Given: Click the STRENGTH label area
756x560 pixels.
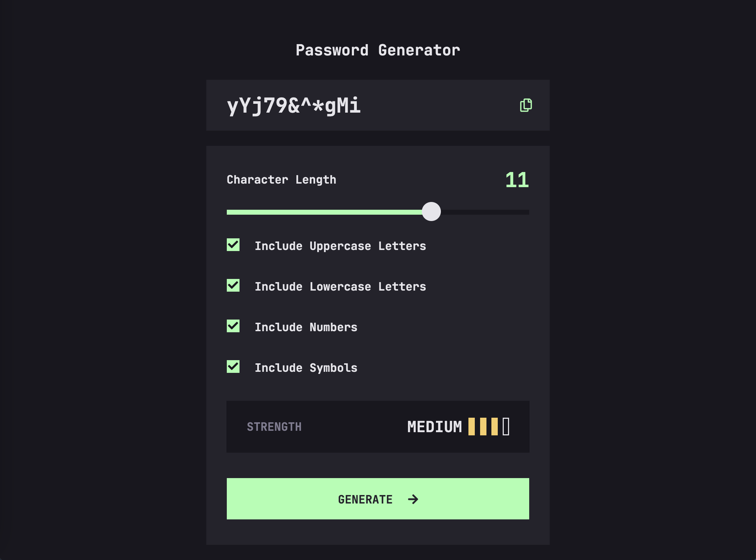Looking at the screenshot, I should tap(273, 427).
